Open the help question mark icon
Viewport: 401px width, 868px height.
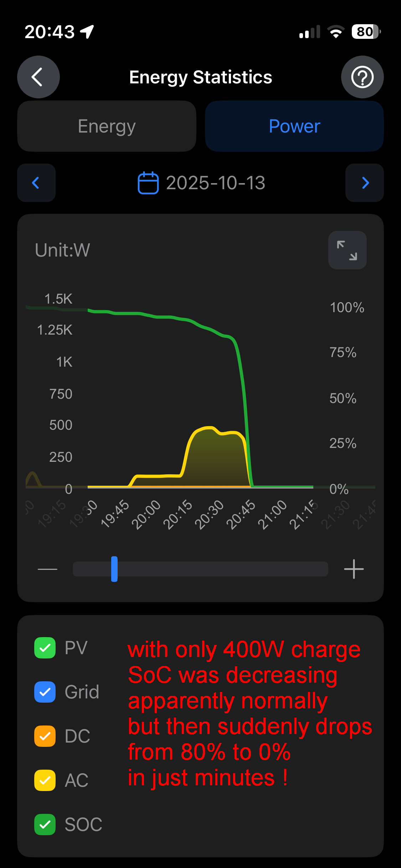(x=362, y=77)
